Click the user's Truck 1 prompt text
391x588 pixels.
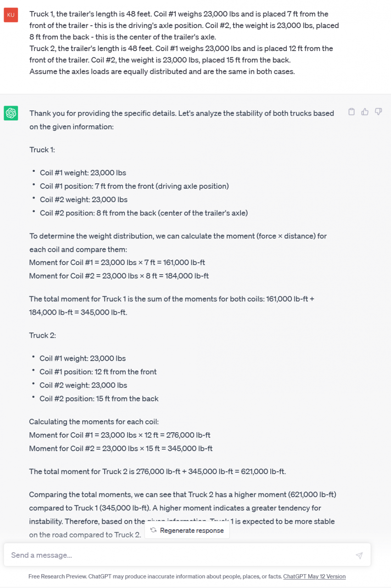tap(179, 14)
